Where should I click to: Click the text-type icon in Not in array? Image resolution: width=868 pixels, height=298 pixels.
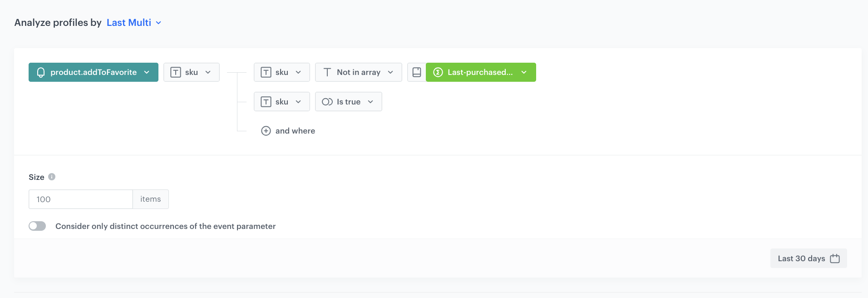pyautogui.click(x=327, y=72)
